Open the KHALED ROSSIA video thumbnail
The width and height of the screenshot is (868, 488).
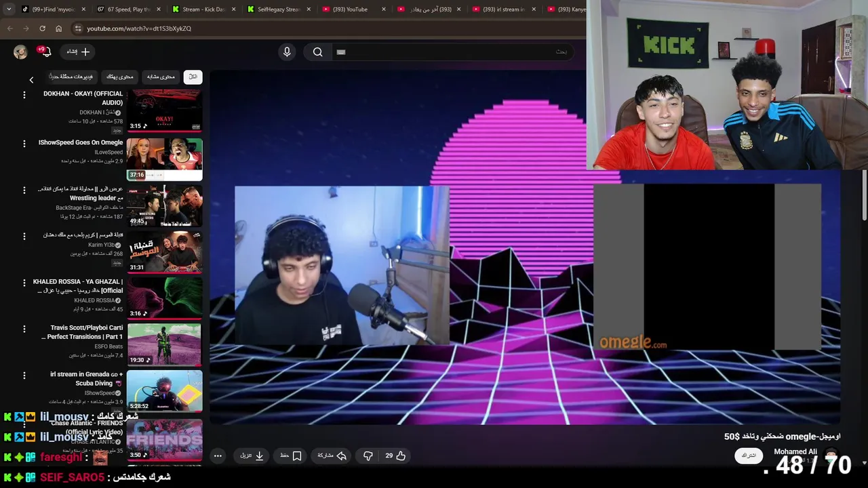pos(164,298)
